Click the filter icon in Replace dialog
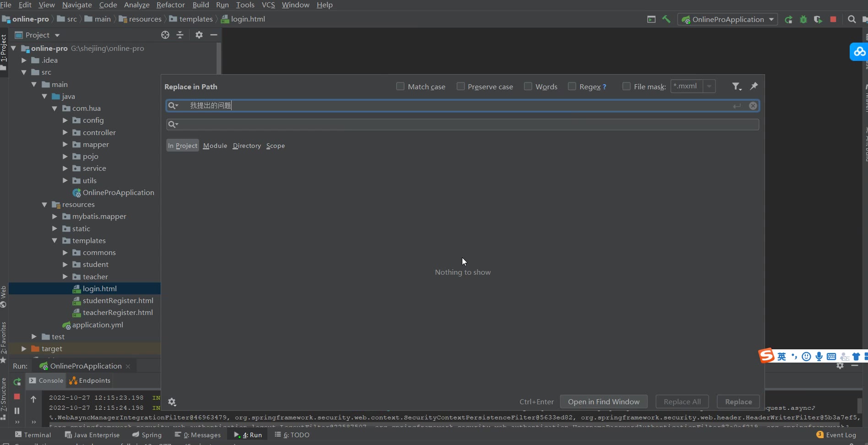This screenshot has width=868, height=445. [736, 87]
